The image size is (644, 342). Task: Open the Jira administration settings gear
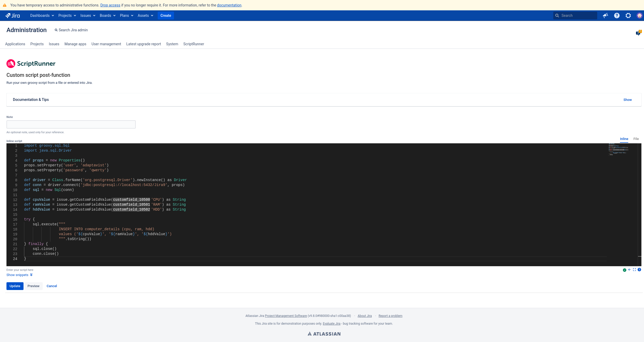click(628, 16)
